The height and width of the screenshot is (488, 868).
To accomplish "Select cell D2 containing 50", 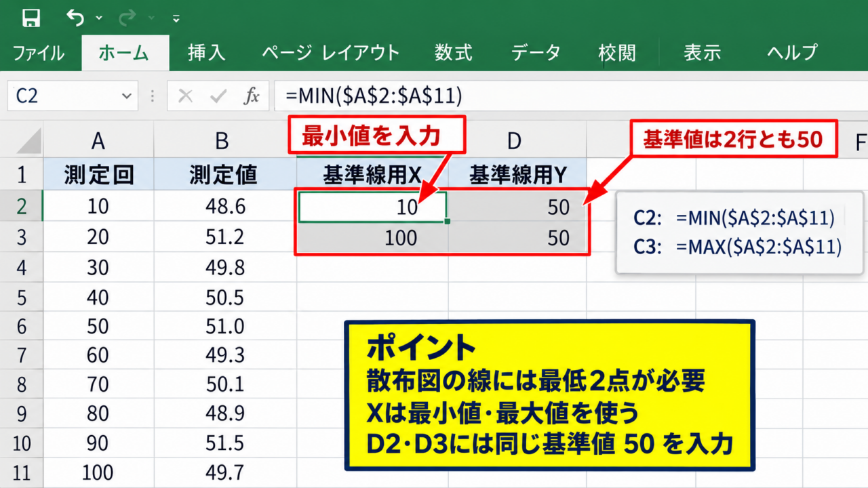I will [518, 207].
